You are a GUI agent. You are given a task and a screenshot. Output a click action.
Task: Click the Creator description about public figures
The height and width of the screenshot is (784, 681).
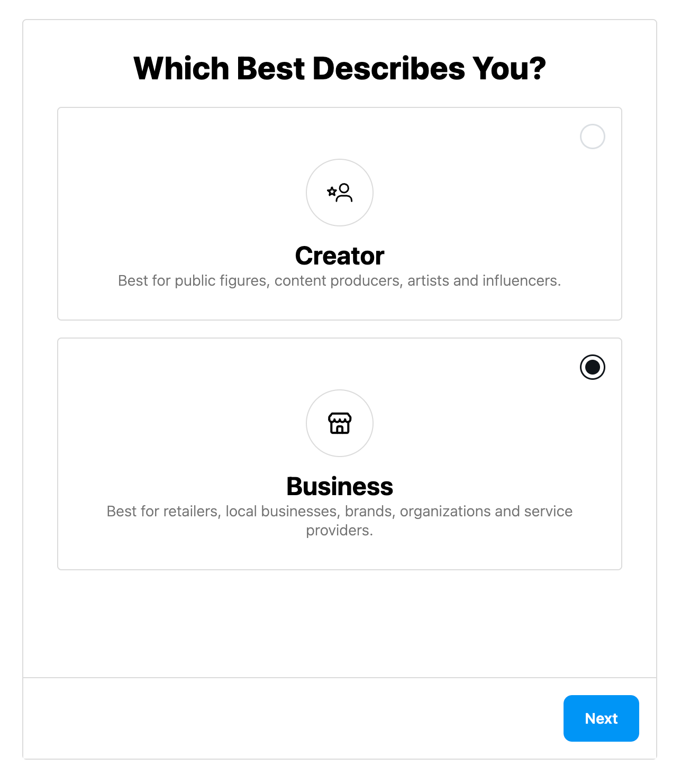click(340, 280)
